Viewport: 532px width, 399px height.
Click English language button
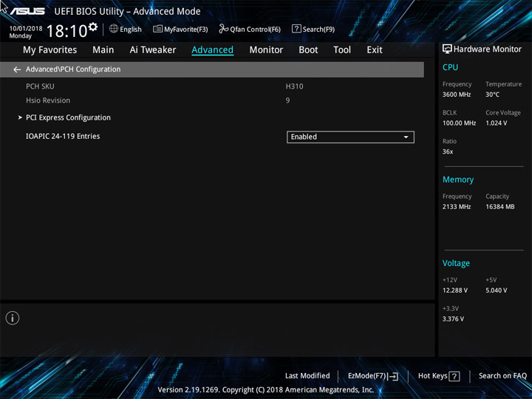[x=126, y=29]
